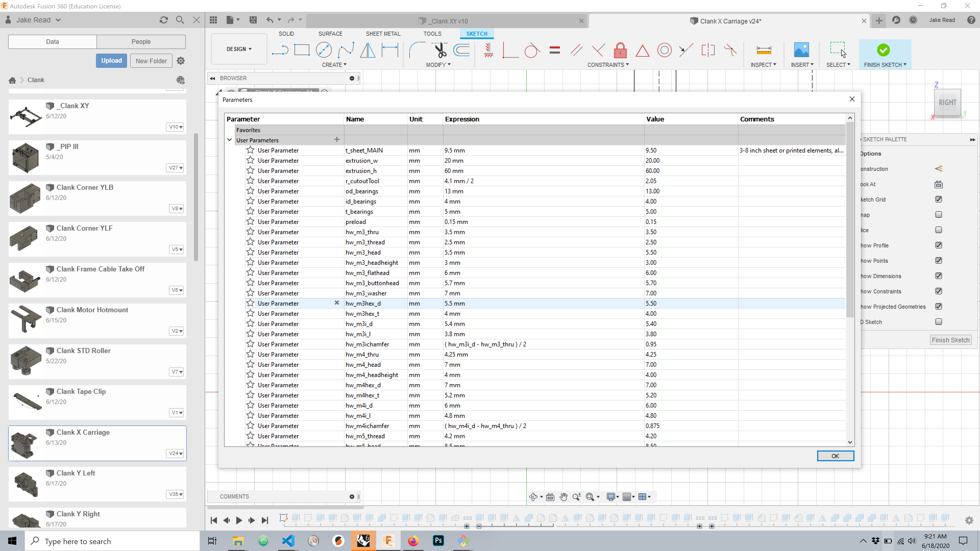The width and height of the screenshot is (980, 551).
Task: Click the Upload button
Action: [111, 60]
